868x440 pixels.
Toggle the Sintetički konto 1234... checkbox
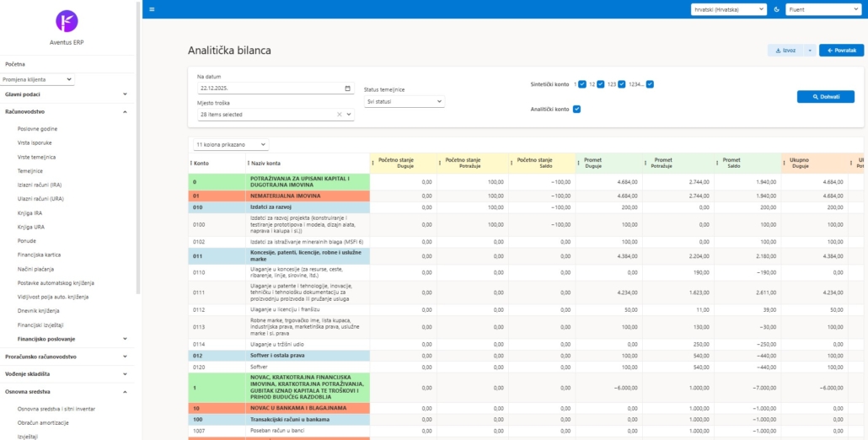tap(650, 84)
